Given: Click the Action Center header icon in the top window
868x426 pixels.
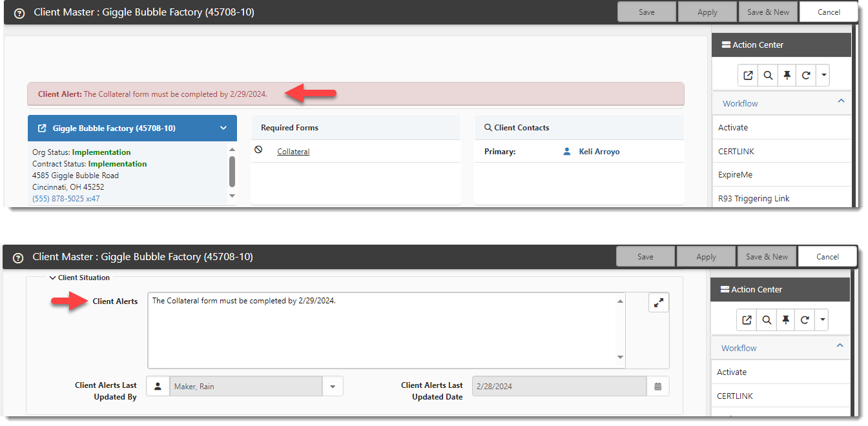Looking at the screenshot, I should 726,45.
